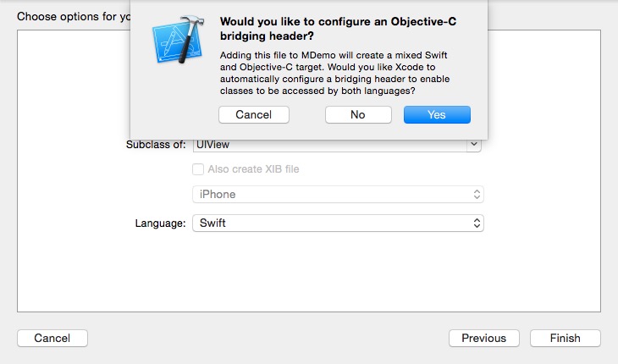Click the Finish button
618x364 pixels.
(x=566, y=338)
